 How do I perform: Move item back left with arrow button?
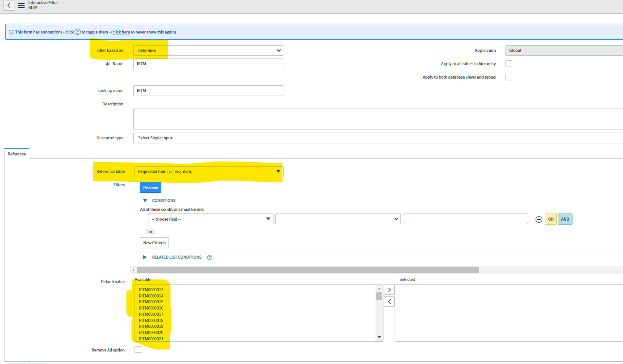(389, 302)
